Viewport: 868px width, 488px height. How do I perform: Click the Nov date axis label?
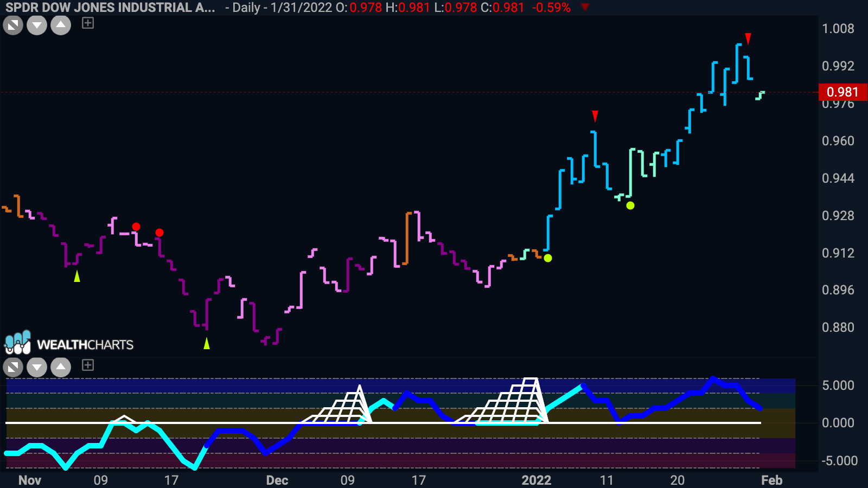(30, 480)
